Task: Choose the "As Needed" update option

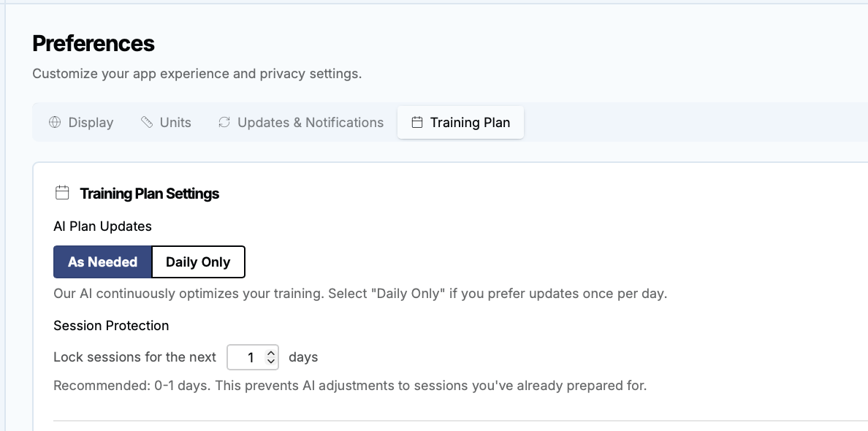Action: tap(102, 262)
